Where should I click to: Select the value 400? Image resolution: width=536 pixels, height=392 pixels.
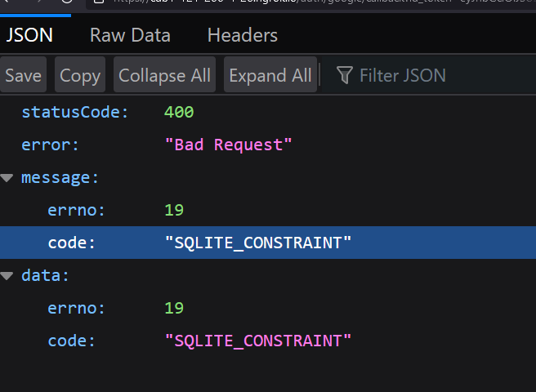click(179, 112)
